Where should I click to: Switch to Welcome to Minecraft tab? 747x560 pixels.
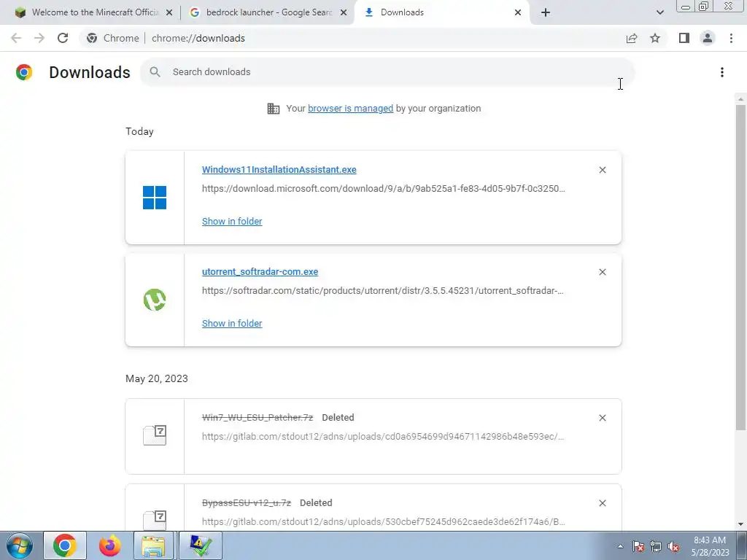point(93,12)
